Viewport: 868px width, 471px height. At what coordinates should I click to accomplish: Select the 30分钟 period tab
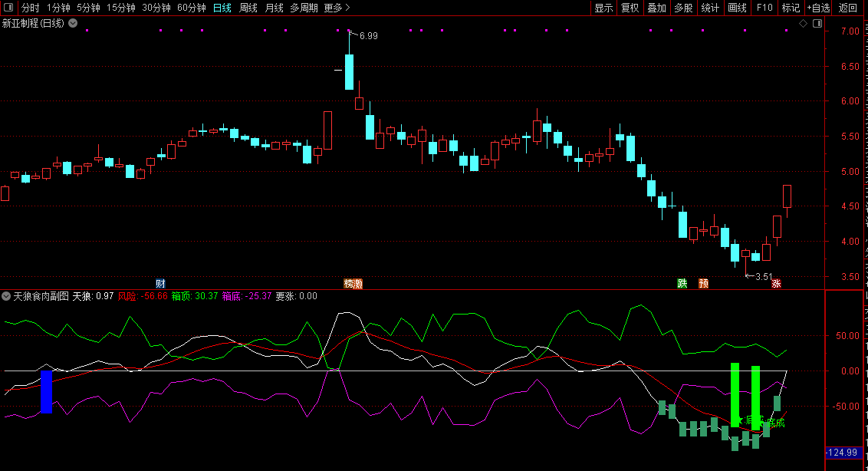[156, 8]
